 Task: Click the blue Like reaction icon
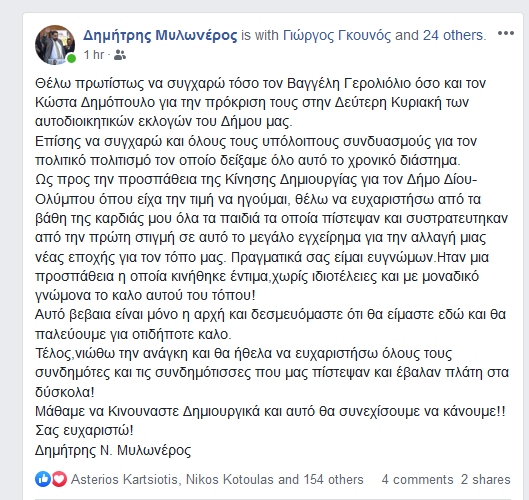click(x=43, y=479)
